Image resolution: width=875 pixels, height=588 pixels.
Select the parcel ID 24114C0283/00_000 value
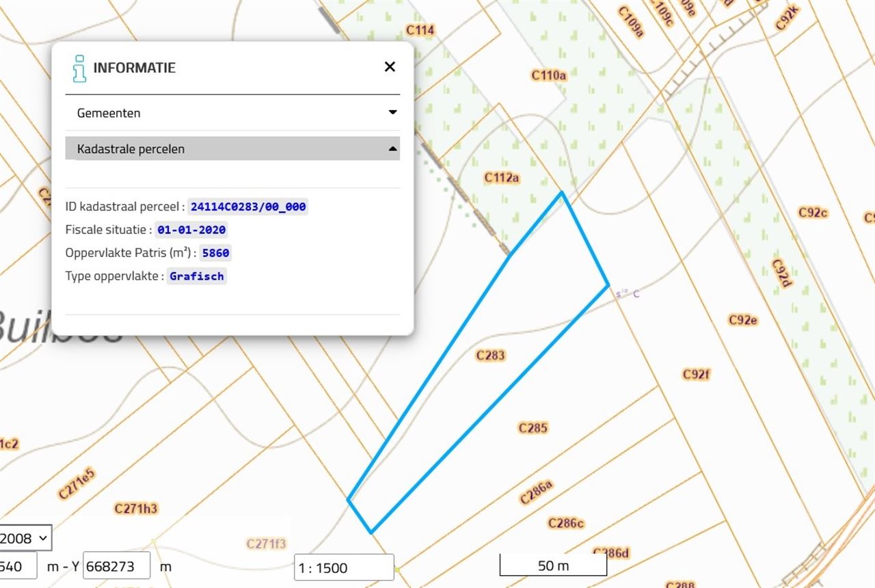pos(247,206)
